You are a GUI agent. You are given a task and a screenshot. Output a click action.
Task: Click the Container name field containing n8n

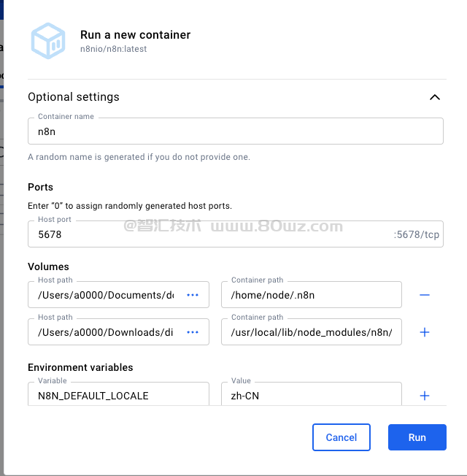235,131
